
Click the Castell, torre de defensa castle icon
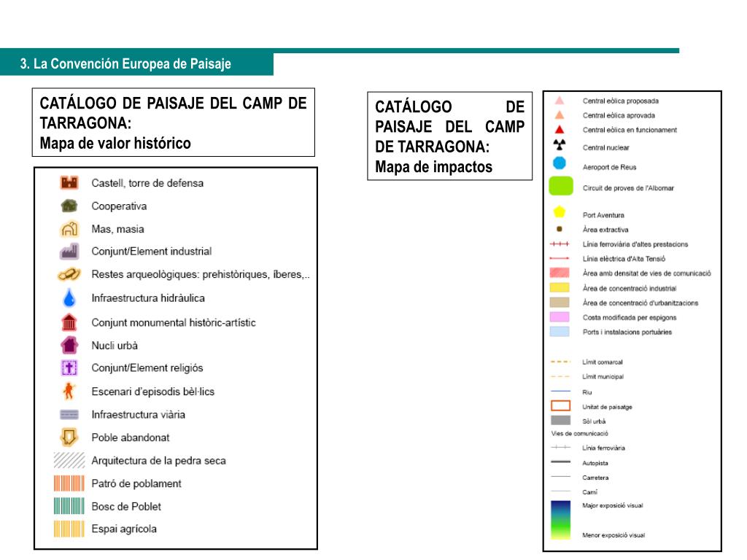click(69, 182)
